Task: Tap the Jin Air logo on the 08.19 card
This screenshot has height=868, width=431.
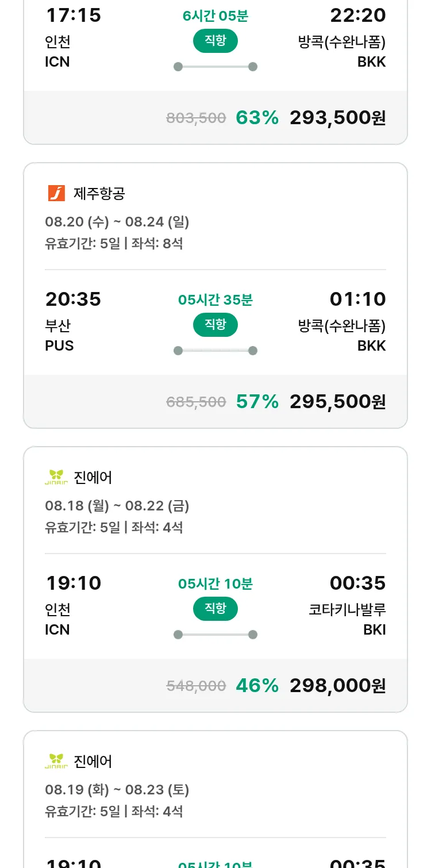Action: click(56, 761)
